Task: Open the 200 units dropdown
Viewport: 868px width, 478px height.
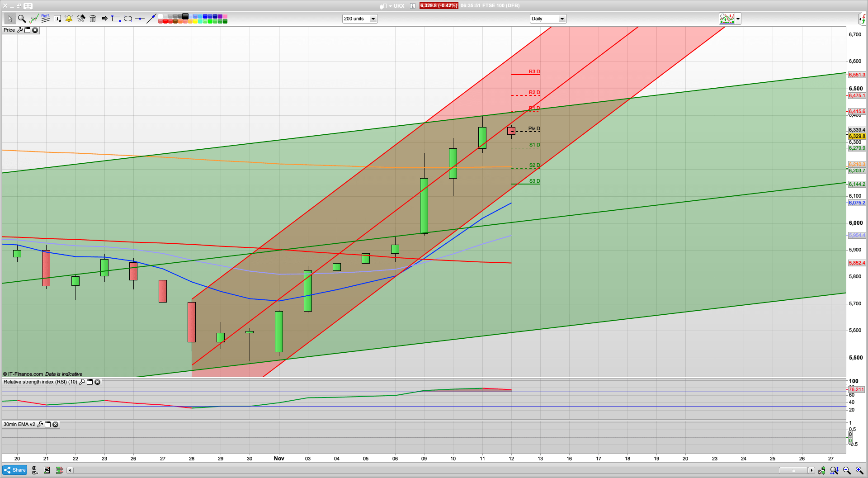Action: coord(373,19)
